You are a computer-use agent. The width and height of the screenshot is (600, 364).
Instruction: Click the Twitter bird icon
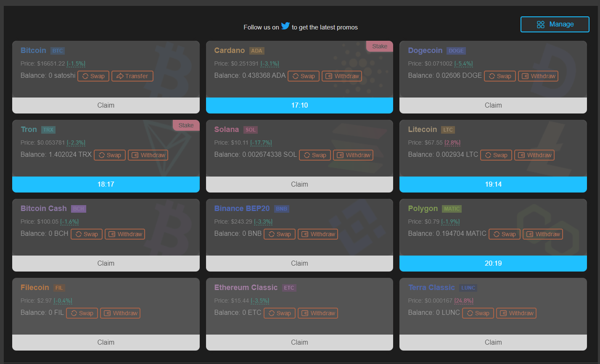tap(285, 26)
